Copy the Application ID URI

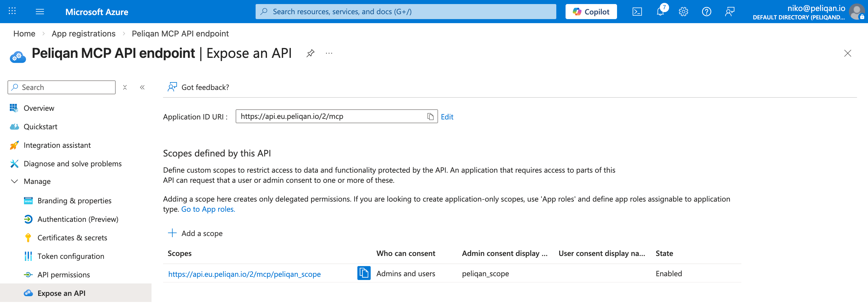click(430, 116)
